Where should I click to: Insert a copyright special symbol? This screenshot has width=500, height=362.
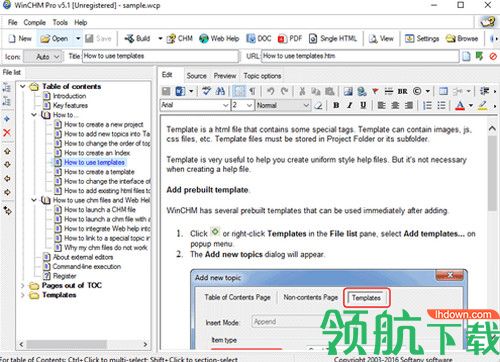(417, 91)
